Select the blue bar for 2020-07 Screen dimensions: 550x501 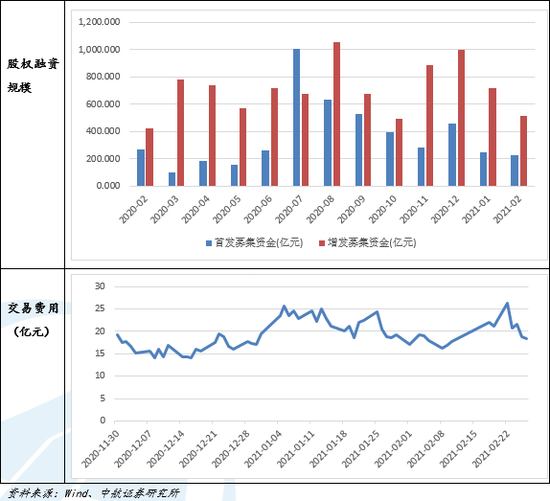296,118
